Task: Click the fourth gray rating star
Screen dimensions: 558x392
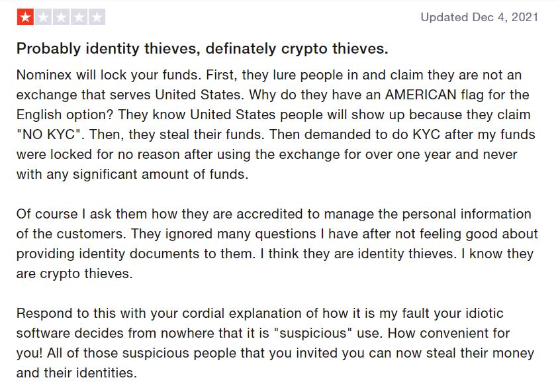Action: click(x=79, y=17)
